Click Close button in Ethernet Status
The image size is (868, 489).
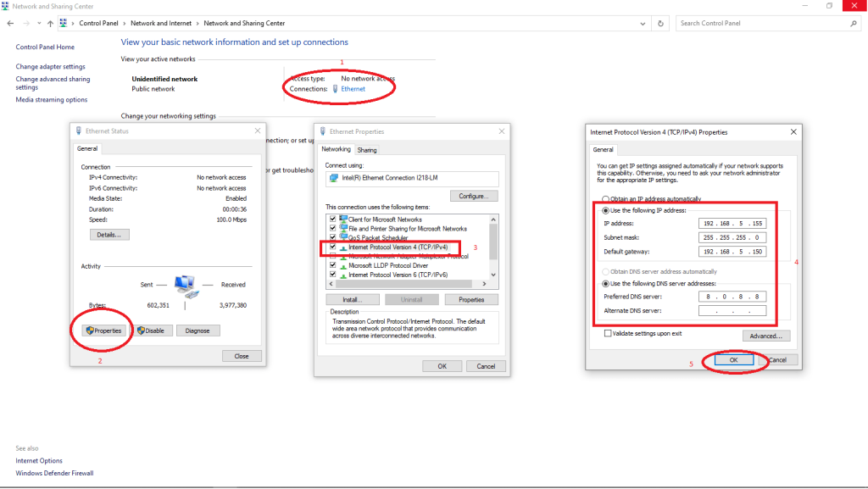(242, 356)
